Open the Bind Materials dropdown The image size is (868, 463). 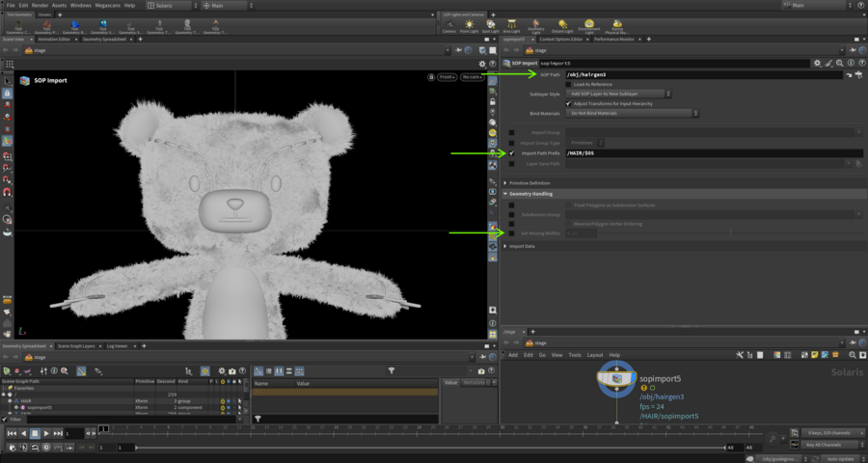click(633, 113)
